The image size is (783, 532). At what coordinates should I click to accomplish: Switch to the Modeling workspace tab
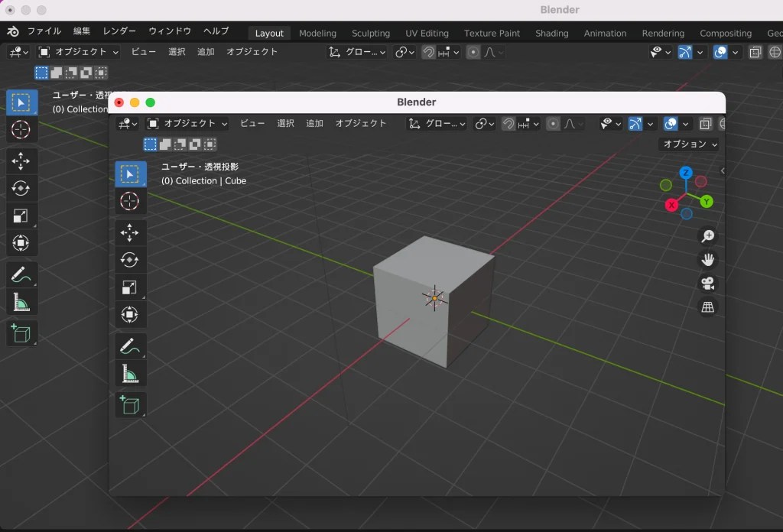click(x=317, y=33)
